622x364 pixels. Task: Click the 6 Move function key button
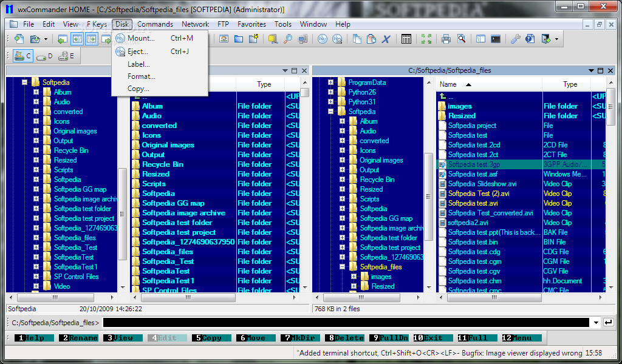click(256, 338)
